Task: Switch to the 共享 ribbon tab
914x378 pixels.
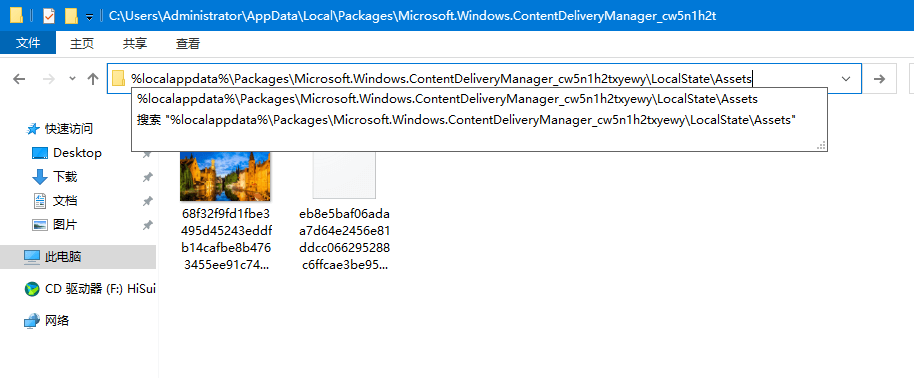Action: click(135, 43)
